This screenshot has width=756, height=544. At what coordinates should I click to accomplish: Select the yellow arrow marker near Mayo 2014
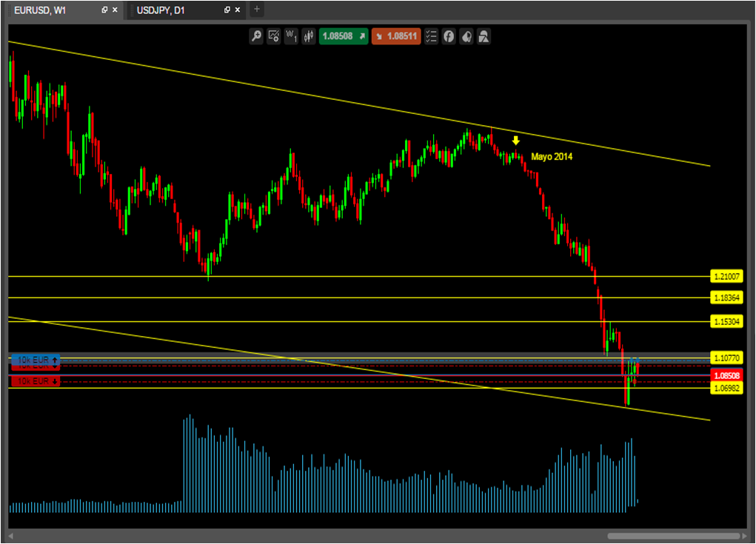coord(516,141)
